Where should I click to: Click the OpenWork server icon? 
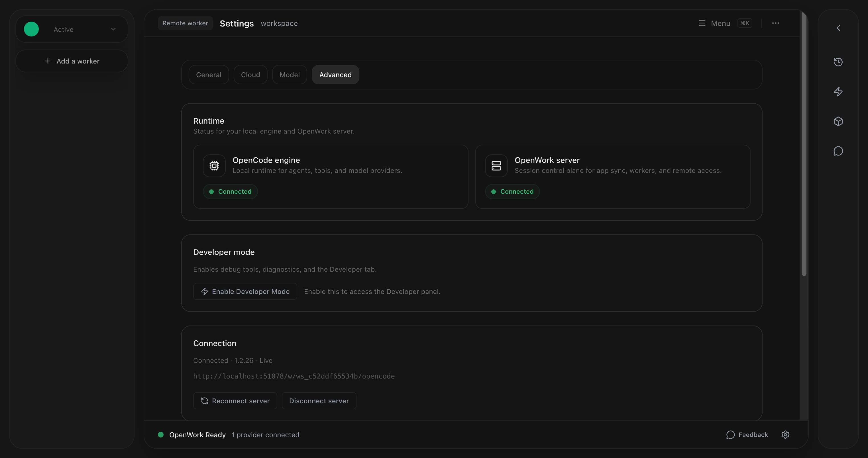pos(496,166)
